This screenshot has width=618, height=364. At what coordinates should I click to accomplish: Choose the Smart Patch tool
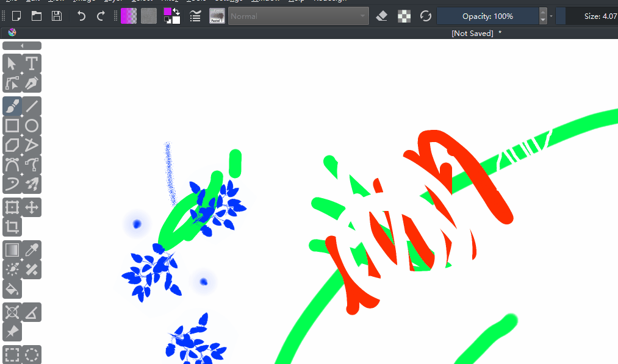click(32, 269)
